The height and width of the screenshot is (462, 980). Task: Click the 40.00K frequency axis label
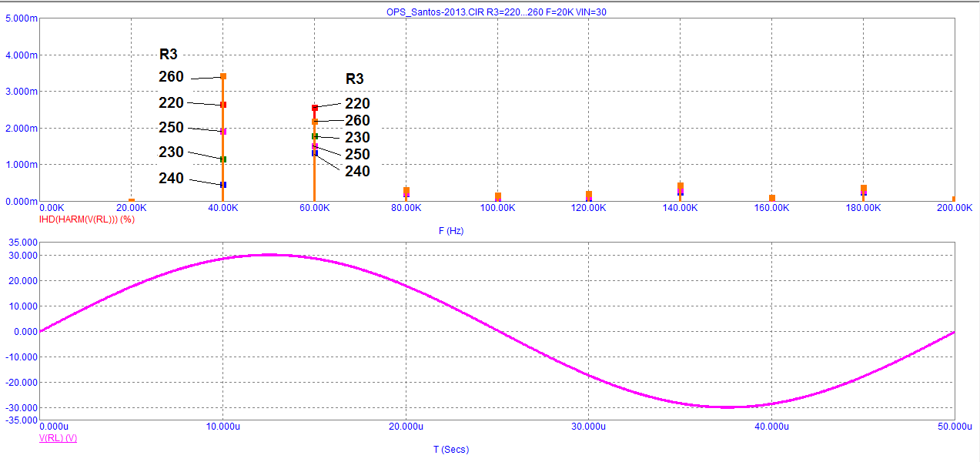click(x=223, y=208)
